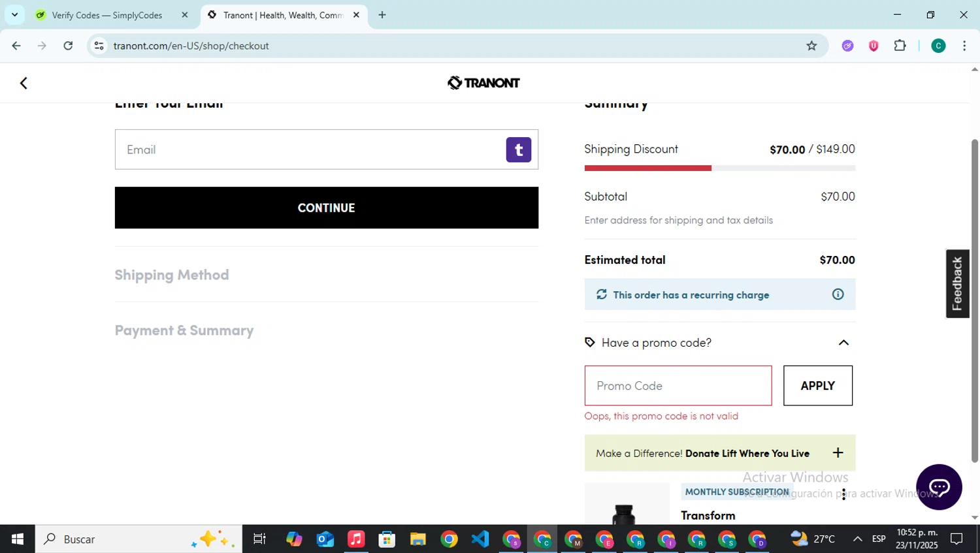Open Copilot from the taskbar
This screenshot has height=553, width=980.
click(294, 539)
